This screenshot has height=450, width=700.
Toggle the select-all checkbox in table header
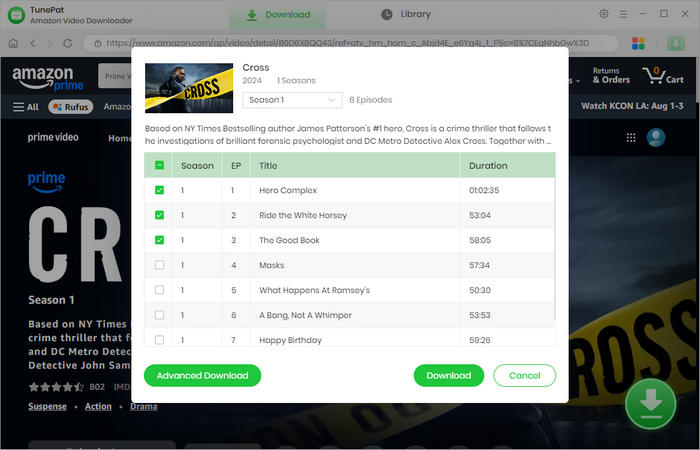tap(160, 165)
